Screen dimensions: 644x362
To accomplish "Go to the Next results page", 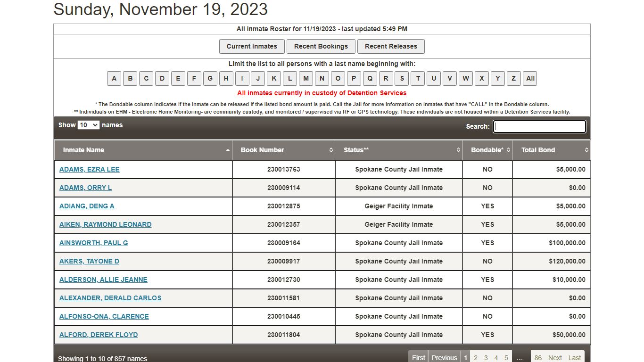I will coord(555,358).
